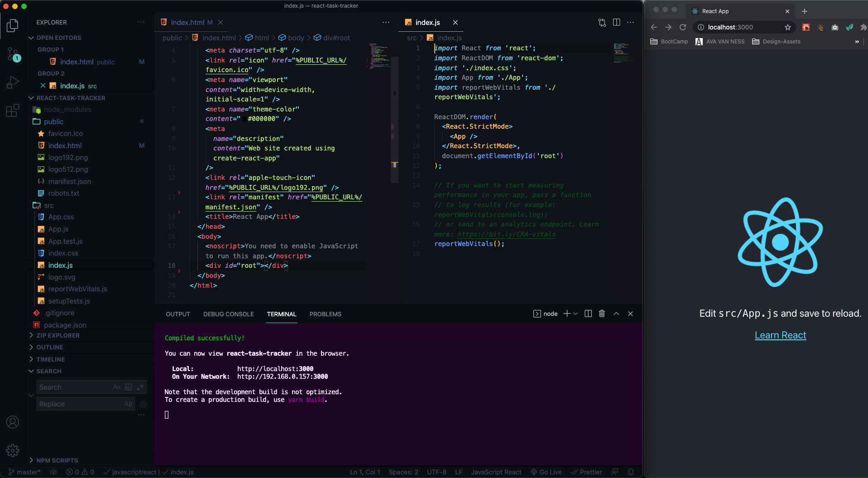Switch to the PROBLEMS panel tab

click(326, 314)
